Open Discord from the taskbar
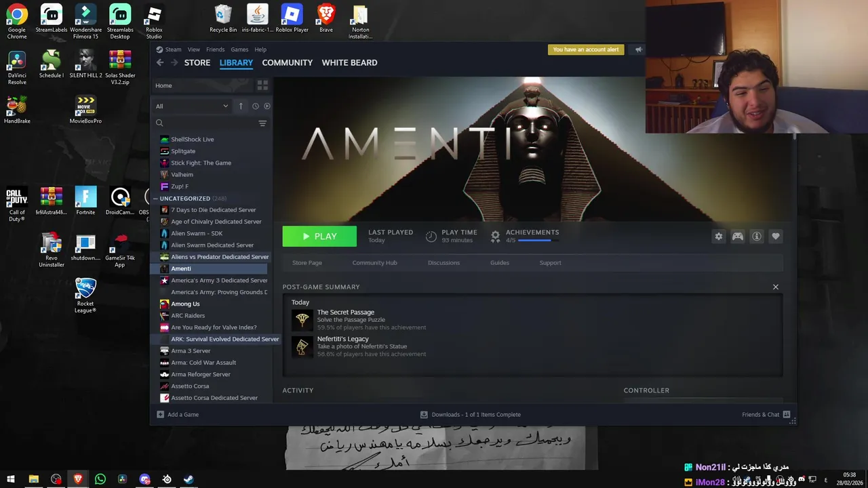Image resolution: width=868 pixels, height=488 pixels. point(144,479)
